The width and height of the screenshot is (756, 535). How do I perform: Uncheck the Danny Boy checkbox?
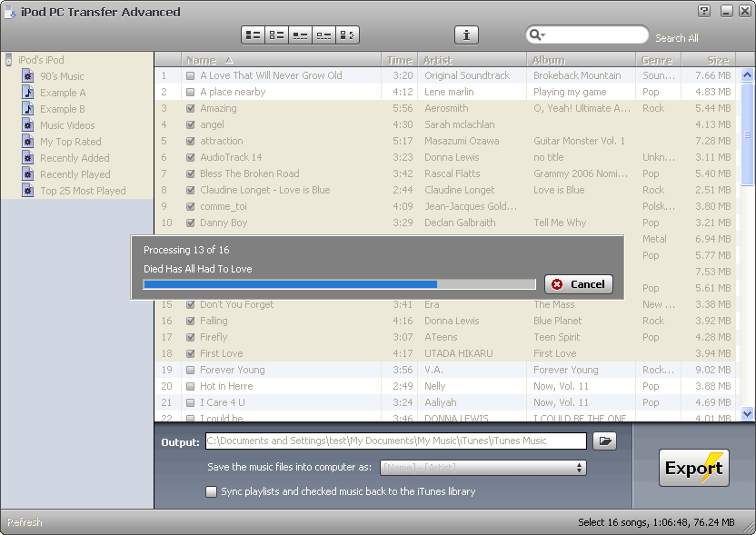point(191,223)
